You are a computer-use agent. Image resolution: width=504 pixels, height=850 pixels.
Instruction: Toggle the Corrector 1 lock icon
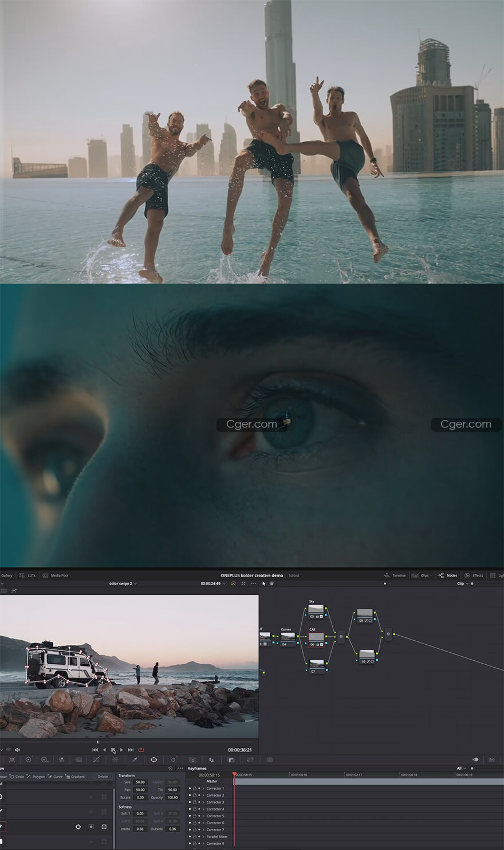[194, 789]
